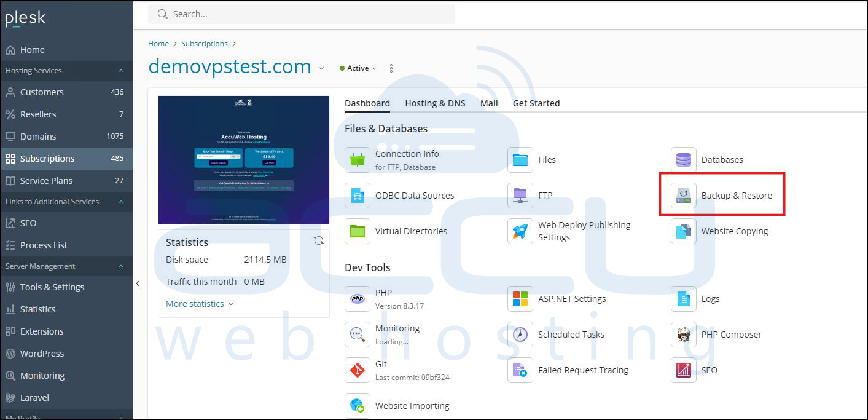Collapse the sidebar using the arrow handle
Image resolution: width=868 pixels, height=420 pixels.
(138, 283)
